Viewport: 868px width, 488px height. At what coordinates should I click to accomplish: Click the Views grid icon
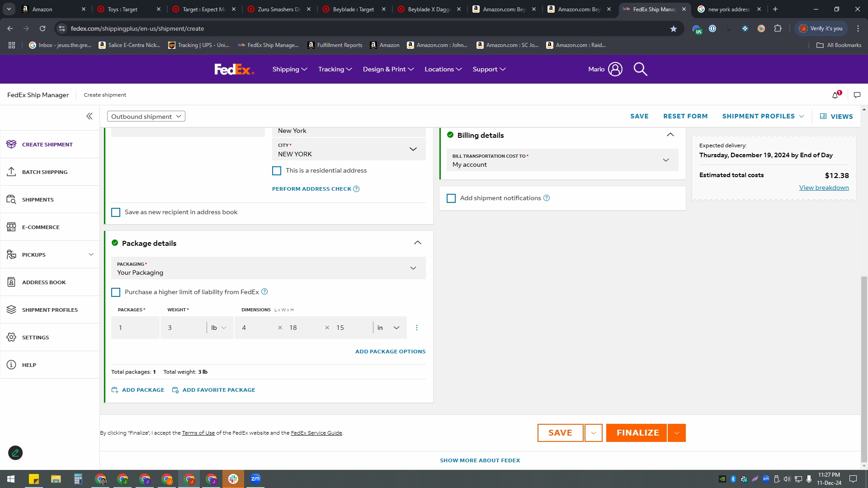click(x=823, y=116)
